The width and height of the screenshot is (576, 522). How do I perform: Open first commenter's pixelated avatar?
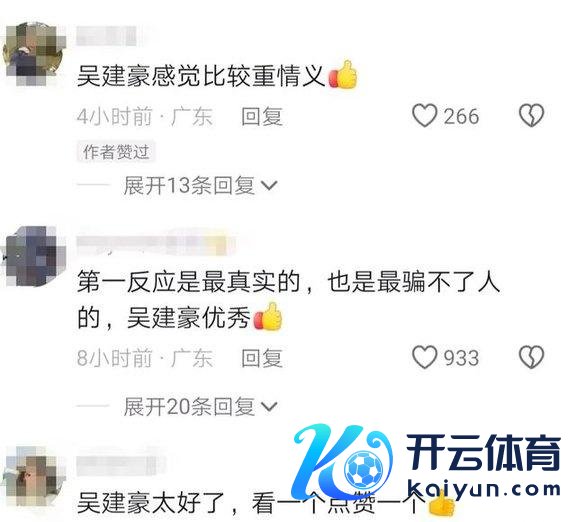click(34, 54)
